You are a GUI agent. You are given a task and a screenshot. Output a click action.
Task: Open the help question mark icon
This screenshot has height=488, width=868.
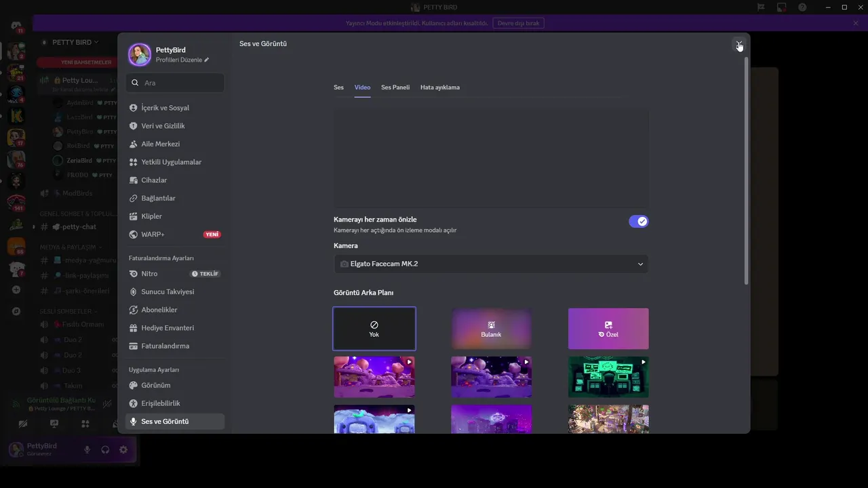tap(802, 7)
